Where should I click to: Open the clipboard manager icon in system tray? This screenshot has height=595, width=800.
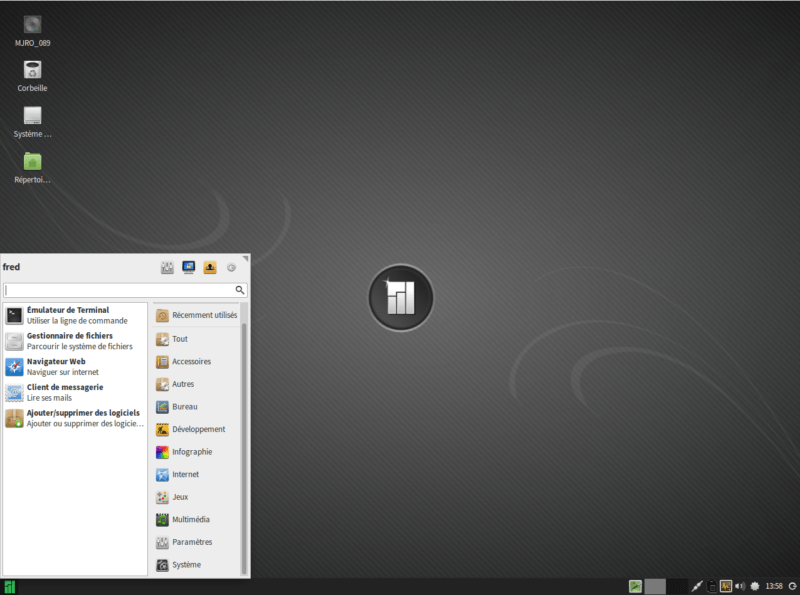[x=712, y=587]
